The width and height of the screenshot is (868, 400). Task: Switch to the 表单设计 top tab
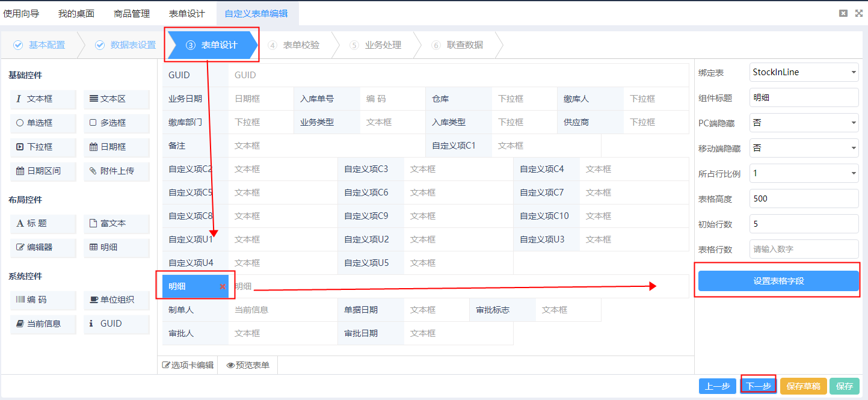click(x=187, y=13)
